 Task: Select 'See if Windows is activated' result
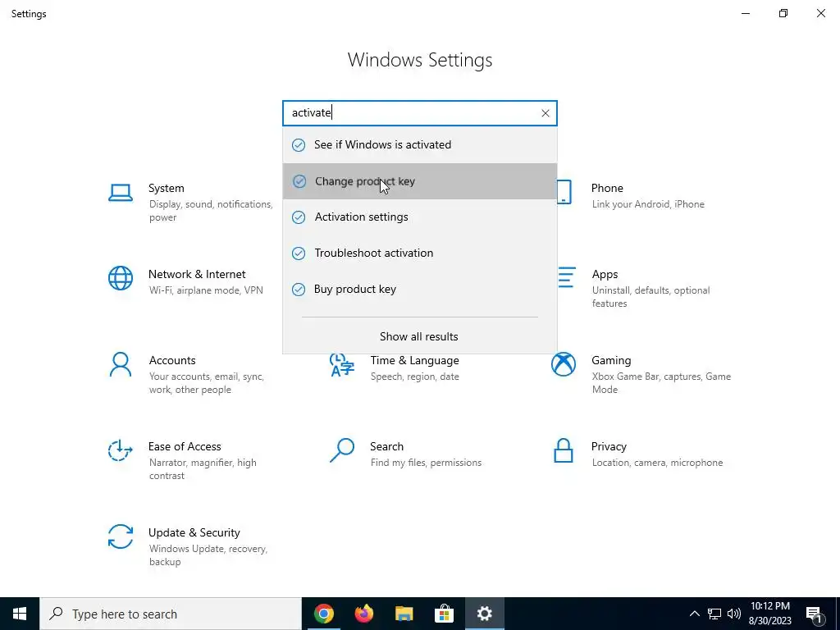[x=420, y=144]
